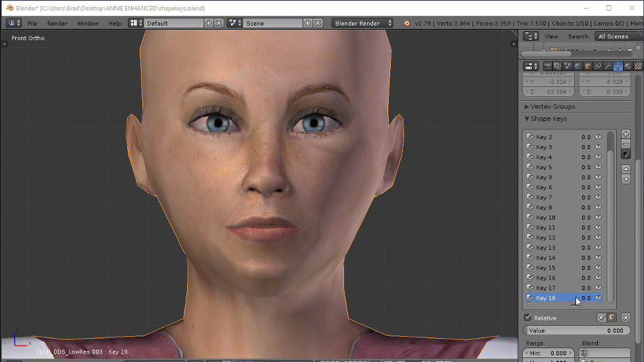644x362 pixels.
Task: Delete the Default screen layout
Action: (219, 23)
